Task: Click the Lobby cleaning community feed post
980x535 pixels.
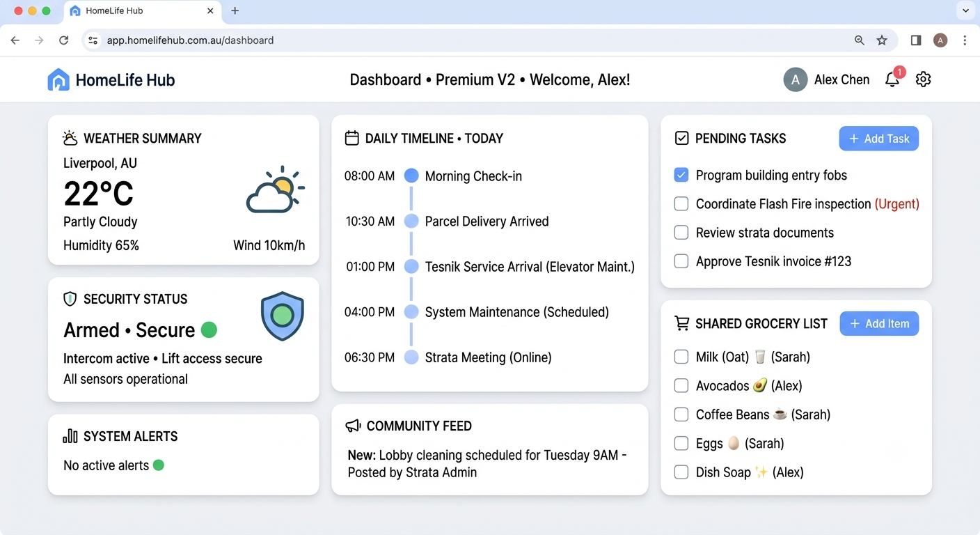Action: (487, 464)
